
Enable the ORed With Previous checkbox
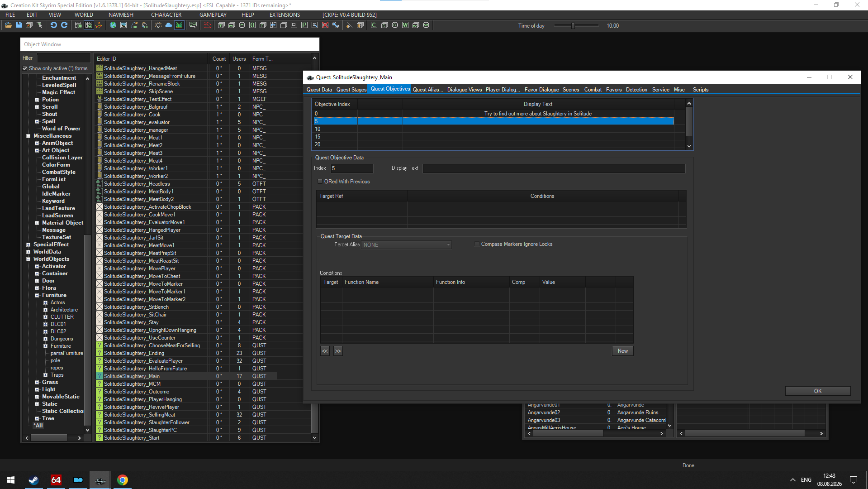[320, 182]
